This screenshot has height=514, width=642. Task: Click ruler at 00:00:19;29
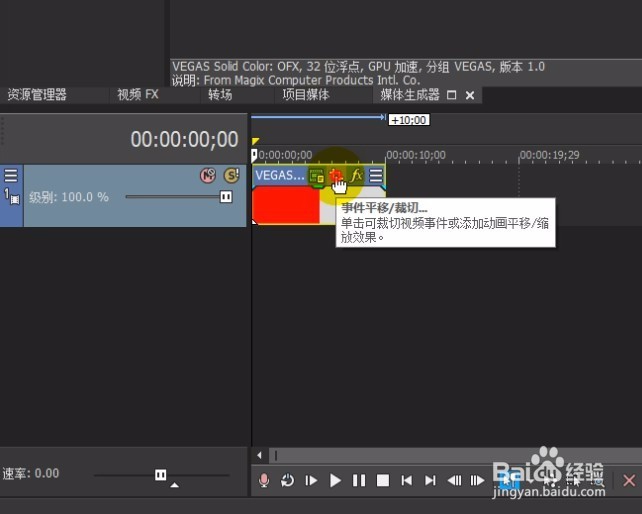pyautogui.click(x=549, y=155)
